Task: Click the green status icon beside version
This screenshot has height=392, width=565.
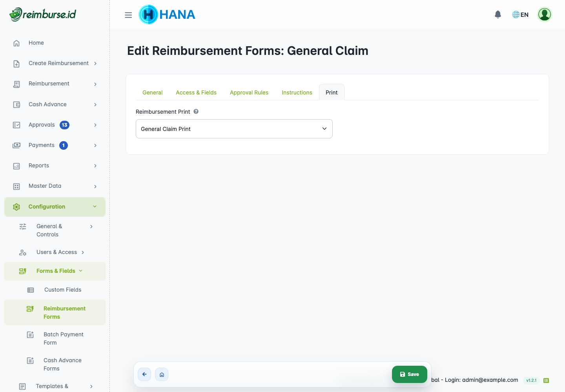Action: (x=546, y=380)
